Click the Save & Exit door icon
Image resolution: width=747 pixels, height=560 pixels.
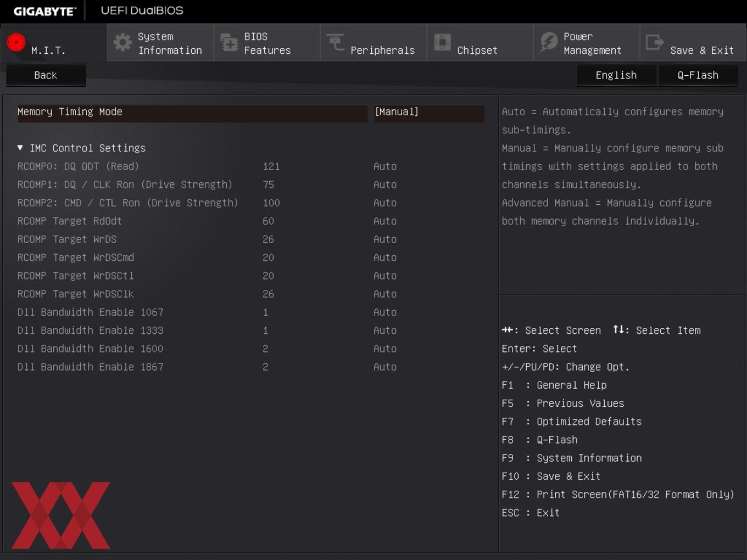coord(655,42)
